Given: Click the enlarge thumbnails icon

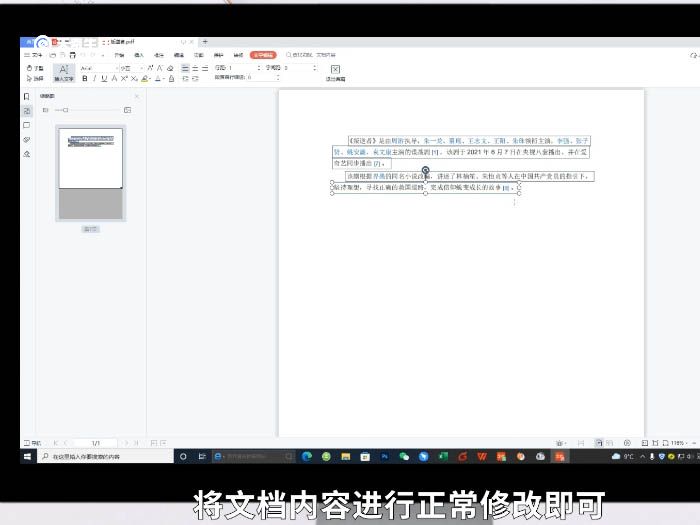Looking at the screenshot, I should (128, 110).
